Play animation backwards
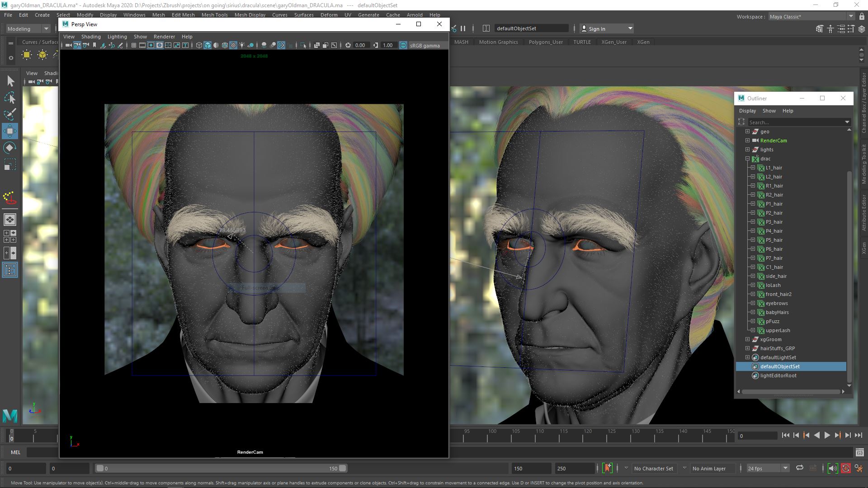Image resolution: width=868 pixels, height=488 pixels. pos(816,436)
